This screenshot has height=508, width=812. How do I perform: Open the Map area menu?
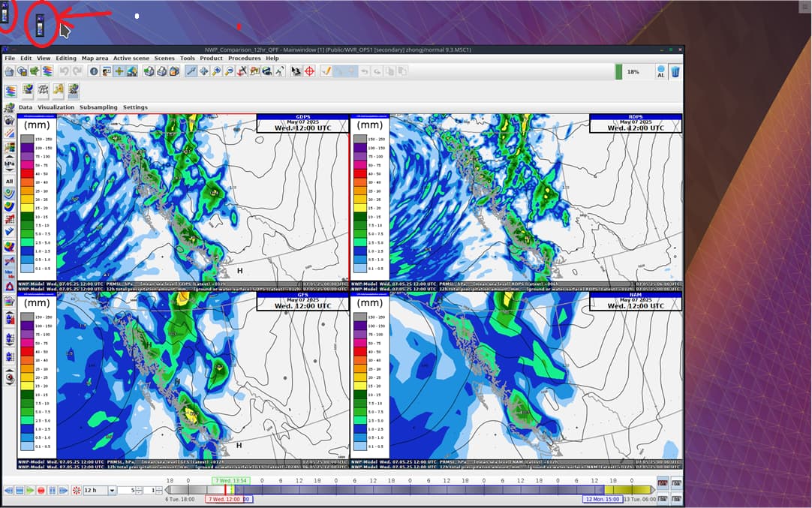coord(95,58)
